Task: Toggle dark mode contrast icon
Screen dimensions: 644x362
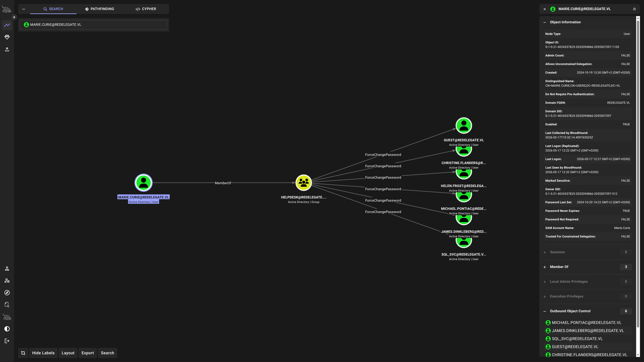Action: coord(7,329)
